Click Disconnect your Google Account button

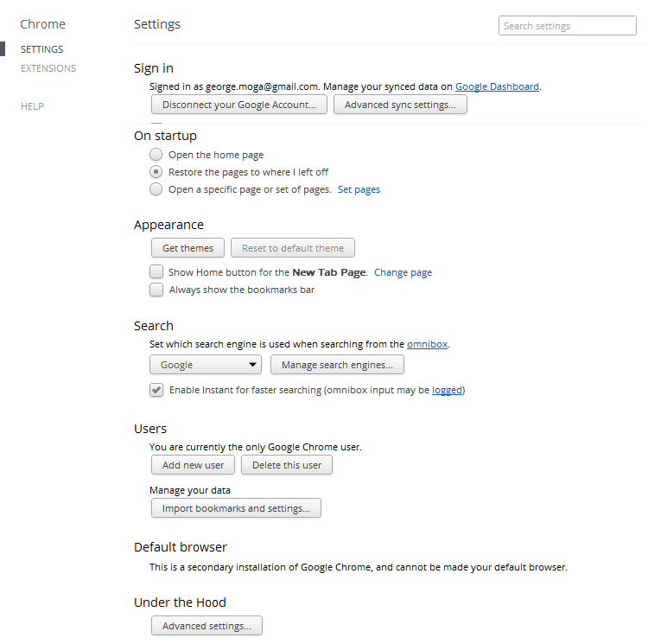(238, 105)
